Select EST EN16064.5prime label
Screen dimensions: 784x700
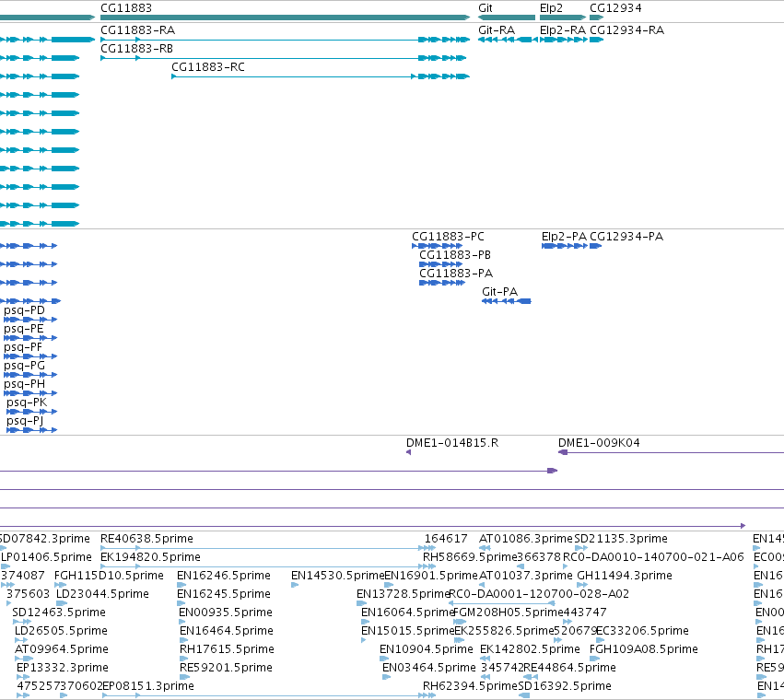point(407,612)
